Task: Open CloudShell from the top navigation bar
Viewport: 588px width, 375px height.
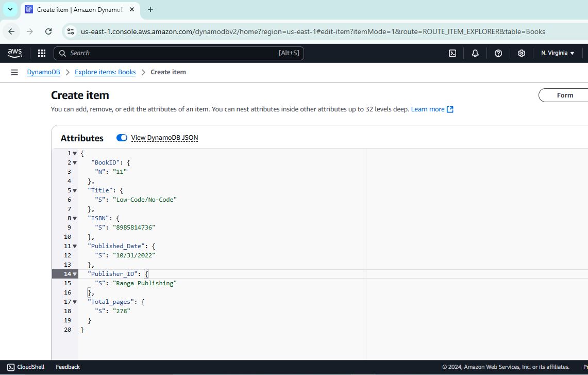Action: (452, 53)
